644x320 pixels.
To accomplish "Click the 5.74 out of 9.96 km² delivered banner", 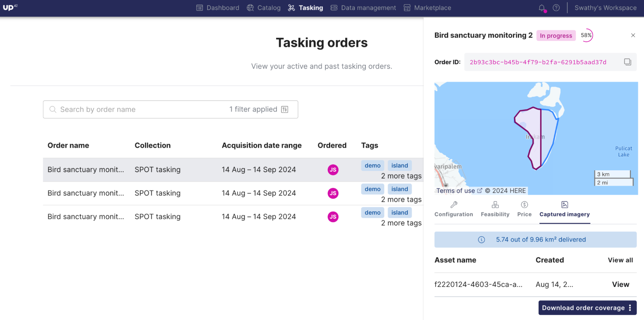I will (535, 240).
